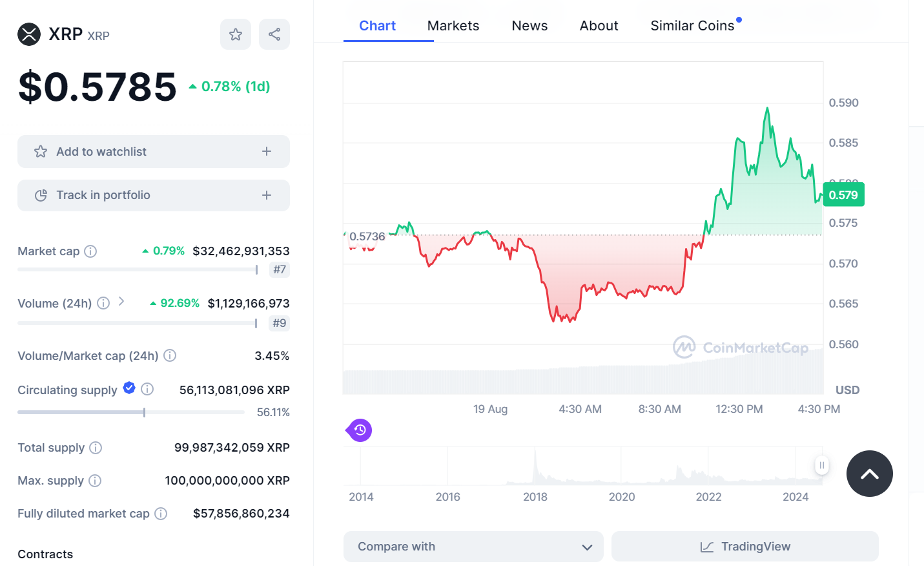The width and height of the screenshot is (924, 566).
Task: Expand Volume (24h) details chevron
Action: click(121, 302)
